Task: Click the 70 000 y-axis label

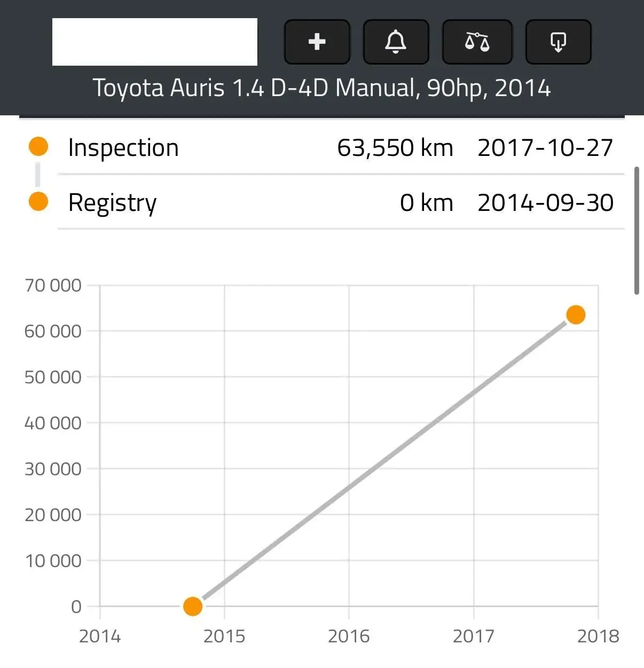Action: coord(53,285)
